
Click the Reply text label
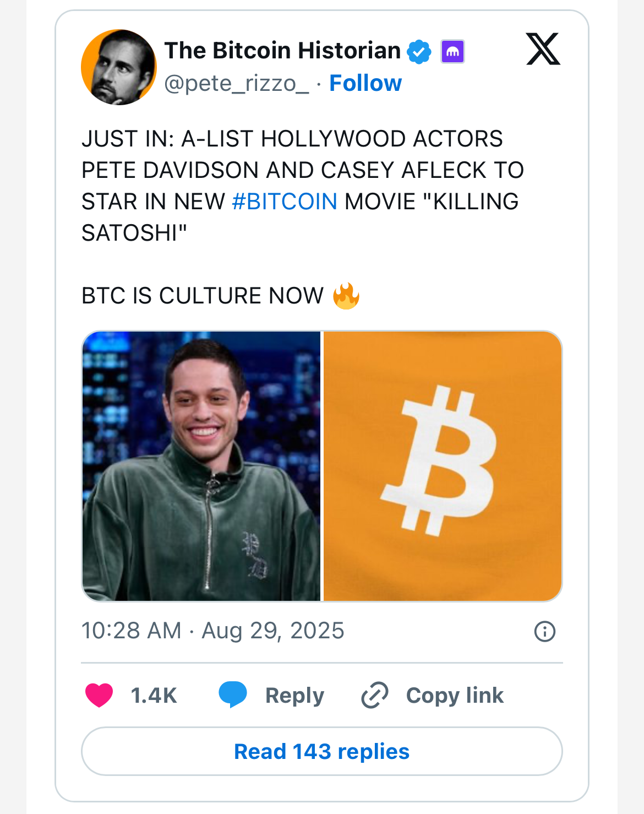coord(294,696)
